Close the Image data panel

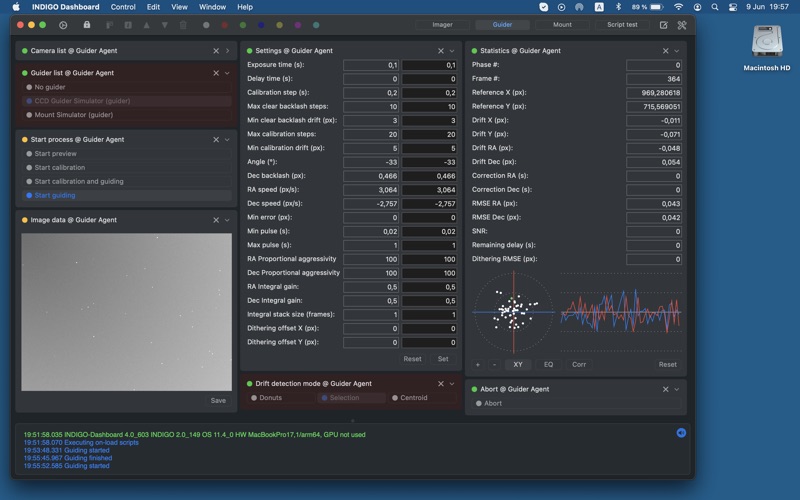click(x=216, y=220)
